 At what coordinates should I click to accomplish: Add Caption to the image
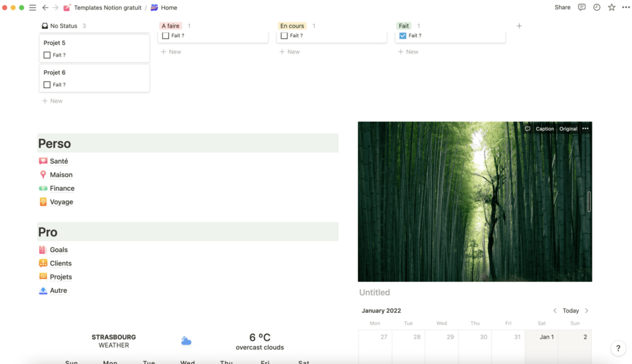click(545, 129)
